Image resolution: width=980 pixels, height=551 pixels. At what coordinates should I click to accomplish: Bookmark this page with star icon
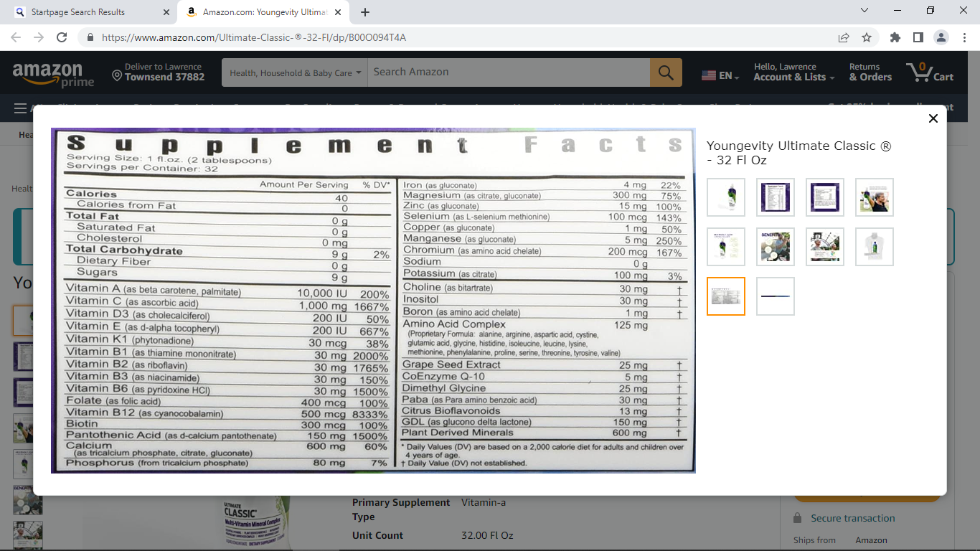(867, 37)
